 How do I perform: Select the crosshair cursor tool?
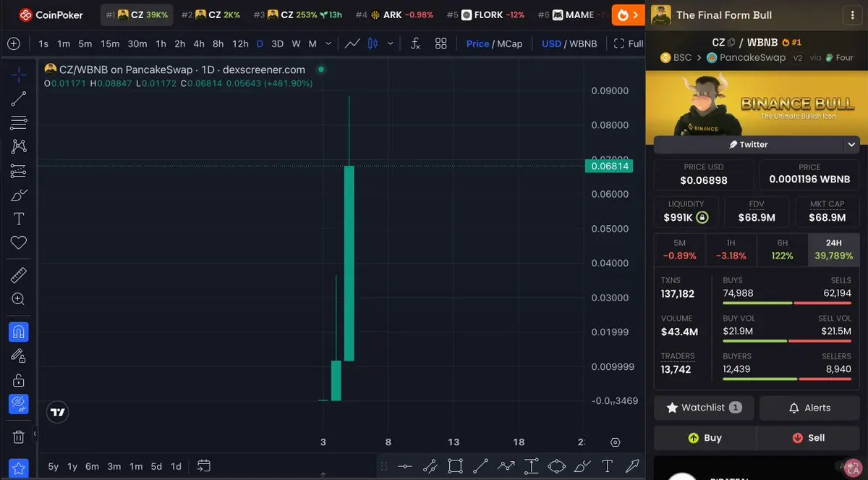click(x=19, y=74)
